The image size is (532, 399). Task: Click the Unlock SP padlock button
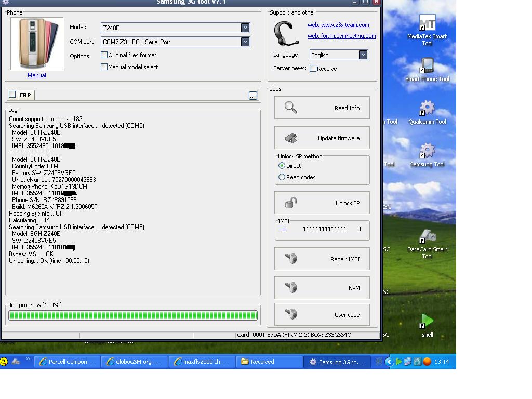coord(322,203)
